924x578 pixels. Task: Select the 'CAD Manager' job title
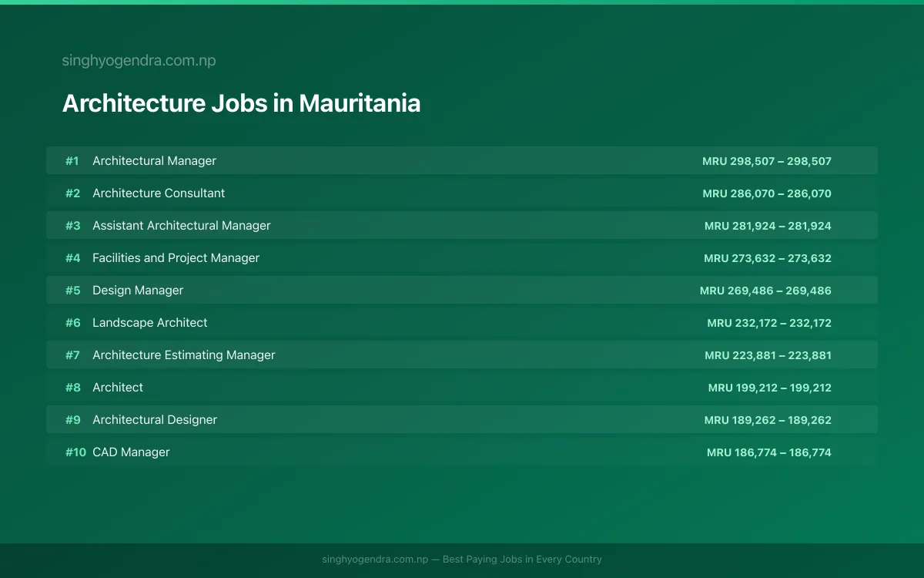pyautogui.click(x=131, y=452)
